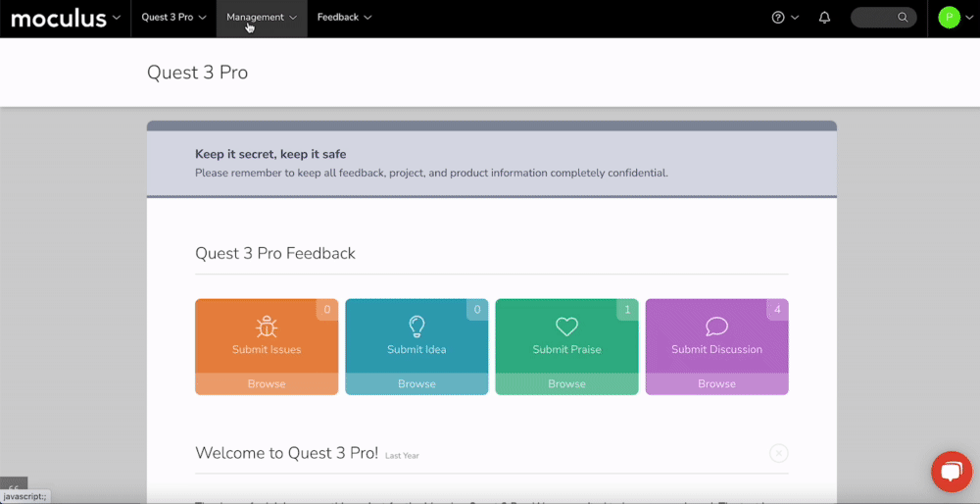Click the count badge on Submit Idea
Image resolution: width=980 pixels, height=504 pixels.
click(x=477, y=310)
